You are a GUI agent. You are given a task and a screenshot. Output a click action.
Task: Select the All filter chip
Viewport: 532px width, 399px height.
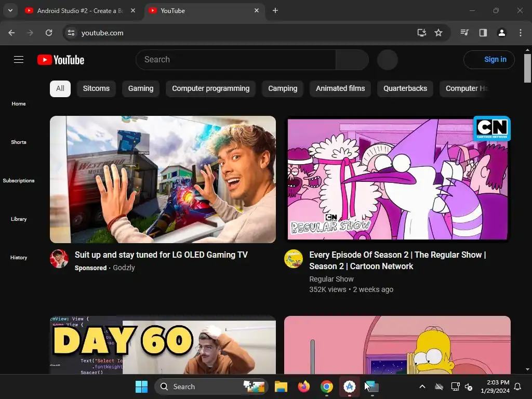(x=60, y=88)
